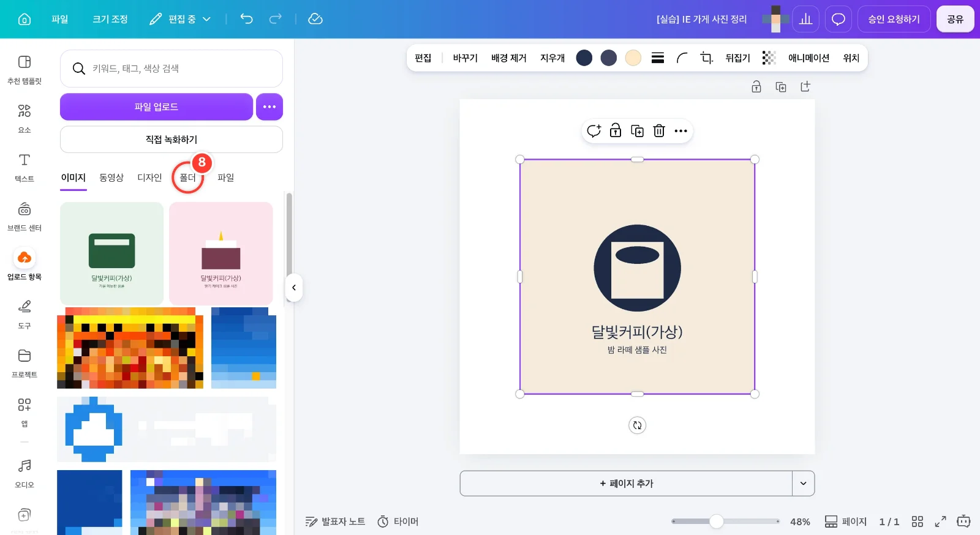Collapse the side panel with the arrow
Image resolution: width=980 pixels, height=535 pixels.
point(294,288)
